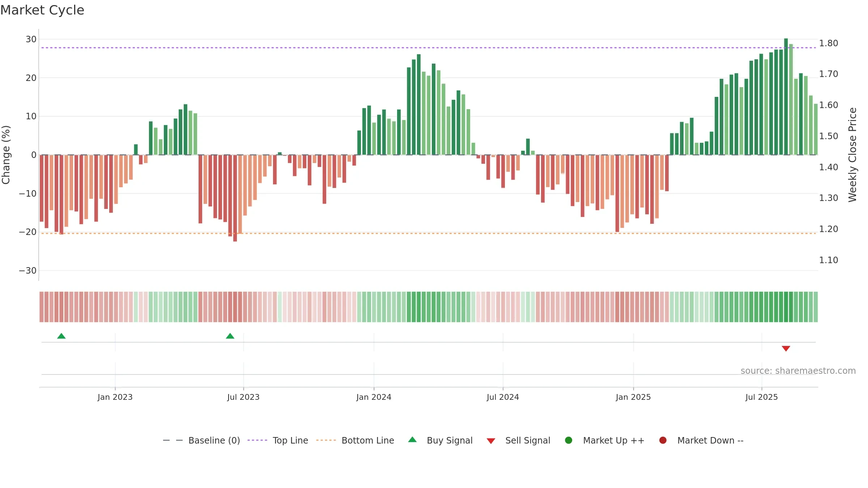The image size is (868, 488).
Task: Click the tallest green bar above 30 percent
Action: [x=786, y=97]
